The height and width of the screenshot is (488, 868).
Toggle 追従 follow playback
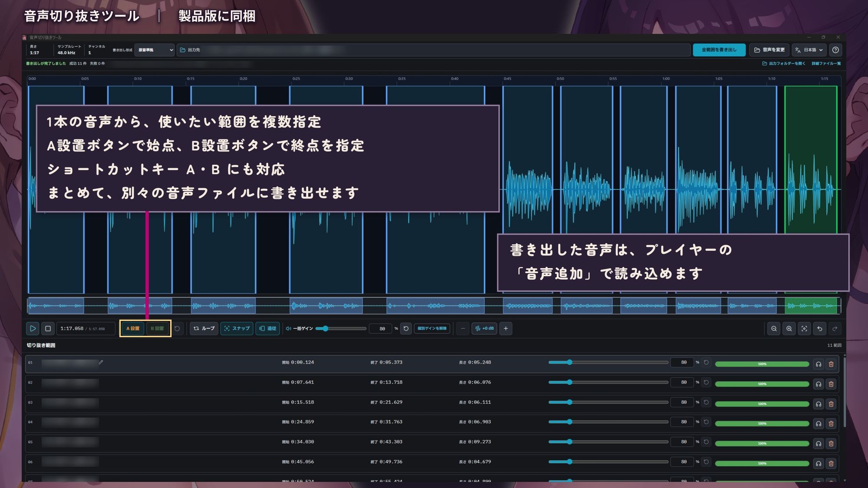tap(268, 328)
